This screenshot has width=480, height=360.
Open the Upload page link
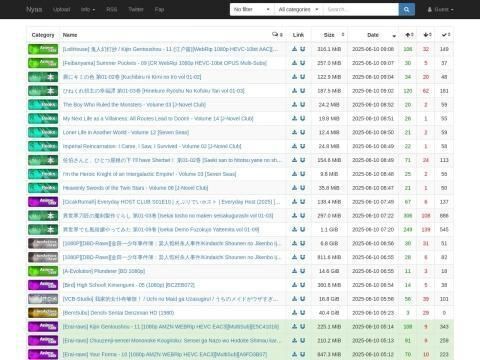(62, 9)
